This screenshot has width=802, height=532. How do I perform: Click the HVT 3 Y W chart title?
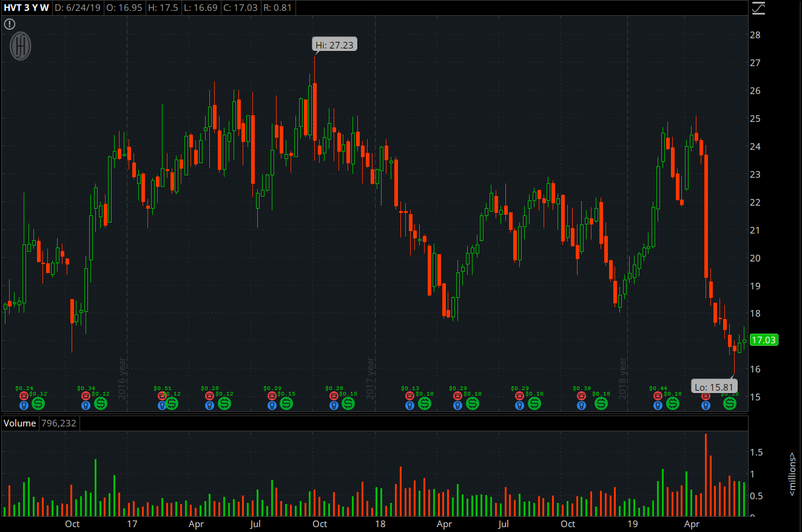pos(26,8)
